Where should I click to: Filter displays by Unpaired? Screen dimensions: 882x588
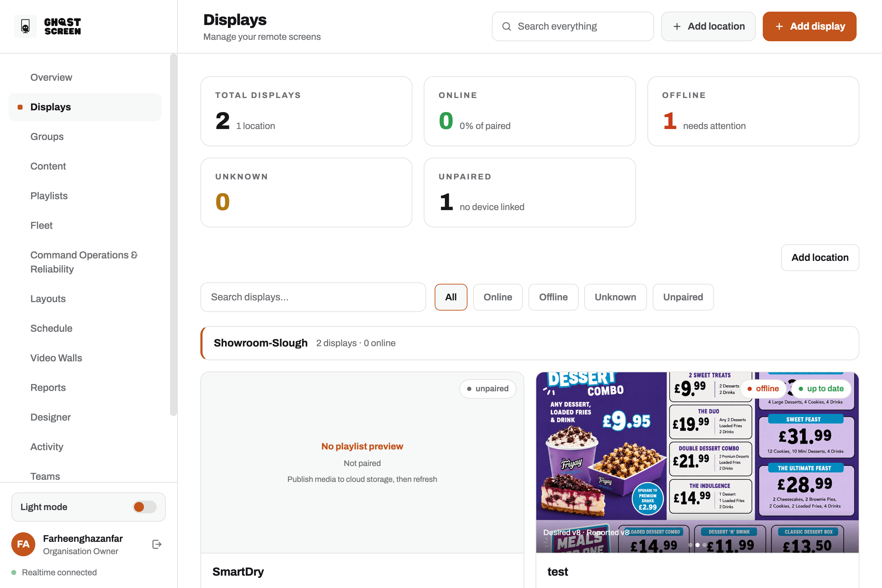click(x=683, y=297)
